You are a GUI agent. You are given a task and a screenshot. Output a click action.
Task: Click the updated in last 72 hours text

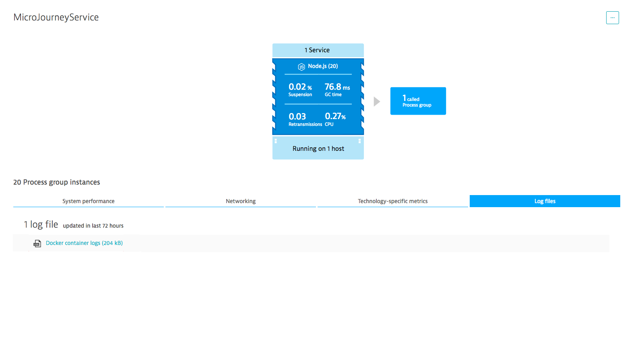coord(93,226)
